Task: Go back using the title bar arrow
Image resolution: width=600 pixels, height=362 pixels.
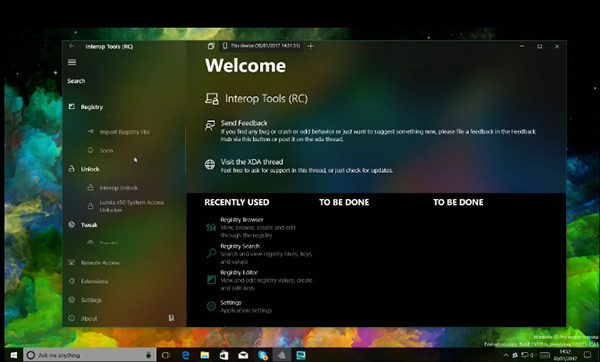Action: 72,46
